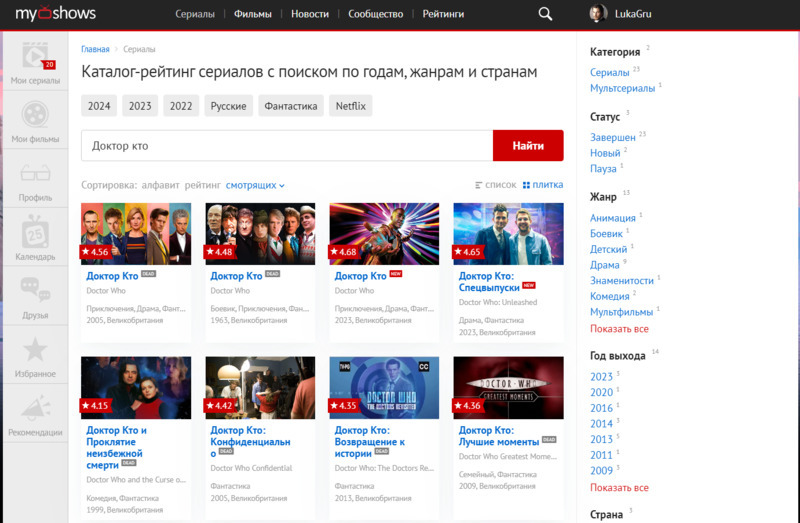Filter release year by 2020
The width and height of the screenshot is (800, 523).
tap(602, 392)
